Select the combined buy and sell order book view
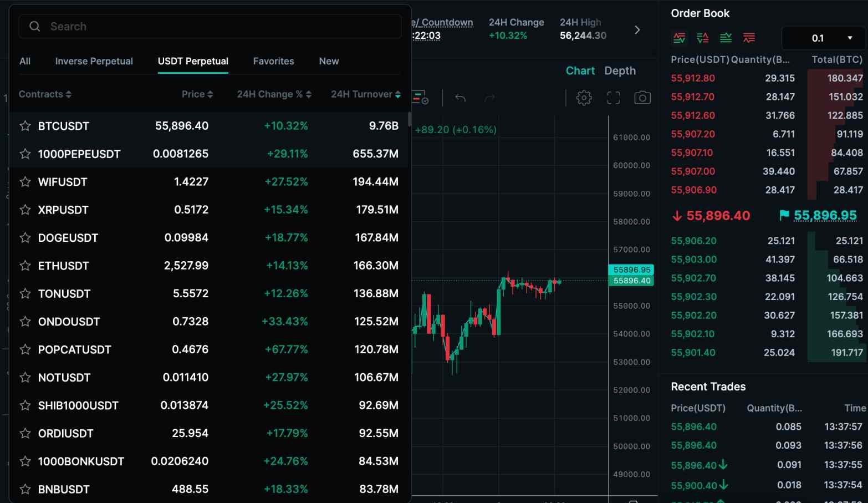This screenshot has width=868, height=503. [x=679, y=38]
